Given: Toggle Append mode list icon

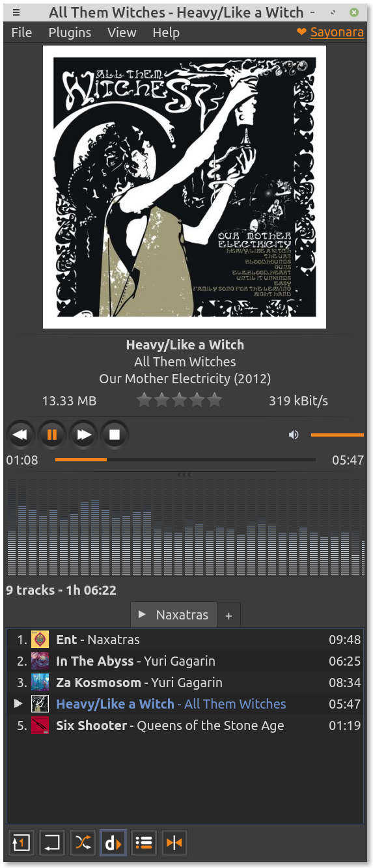Looking at the screenshot, I should click(x=144, y=843).
